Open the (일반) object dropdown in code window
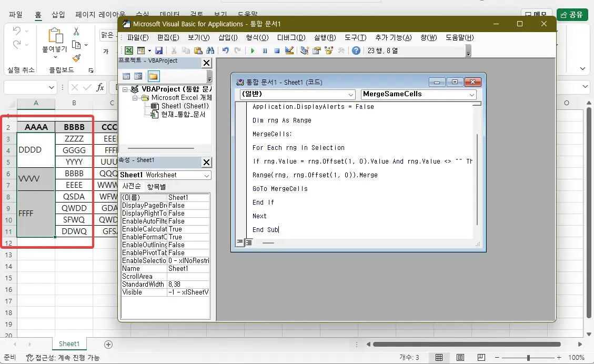This screenshot has height=364, width=594. [351, 94]
